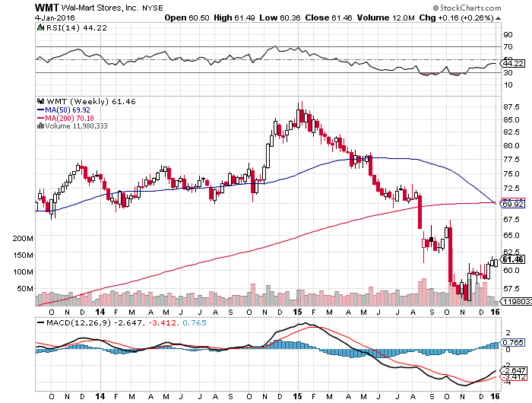Click the Chg +0.16 (+0.26%) value
Screen dimensions: 532x403
click(x=456, y=17)
